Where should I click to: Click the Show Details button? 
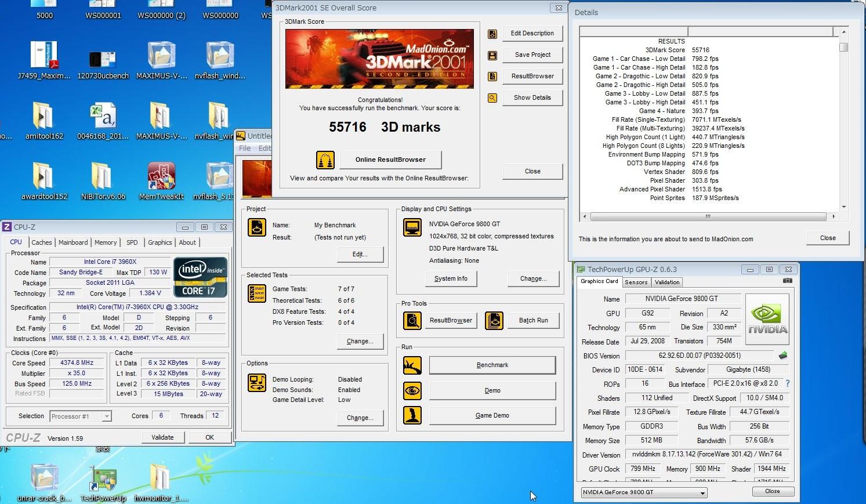click(x=532, y=97)
